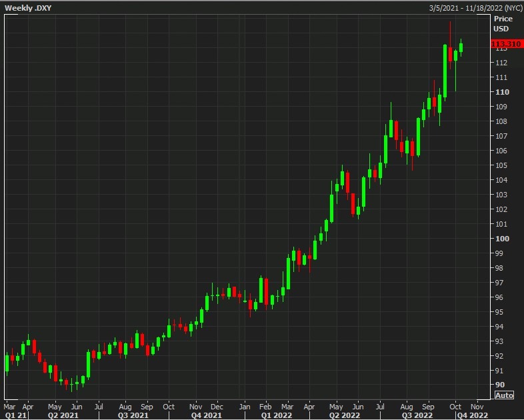This screenshot has height=420, width=524.
Task: Click the Q4 2022 quarter label
Action: coord(473,415)
